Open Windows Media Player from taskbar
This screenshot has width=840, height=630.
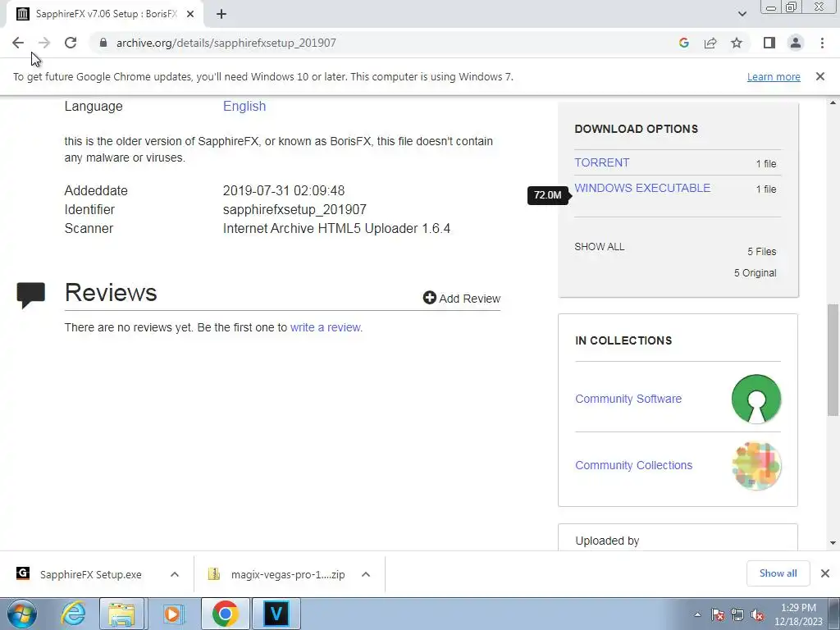click(172, 614)
